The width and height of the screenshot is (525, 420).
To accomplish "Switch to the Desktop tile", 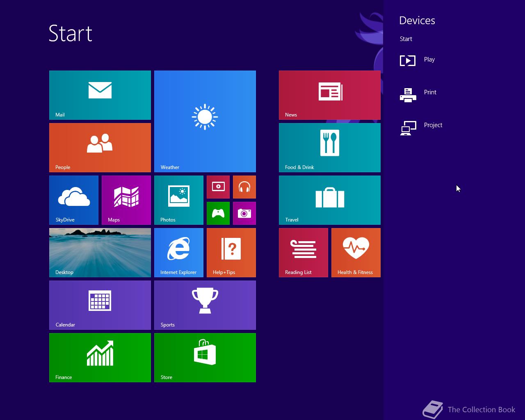I will pyautogui.click(x=100, y=253).
